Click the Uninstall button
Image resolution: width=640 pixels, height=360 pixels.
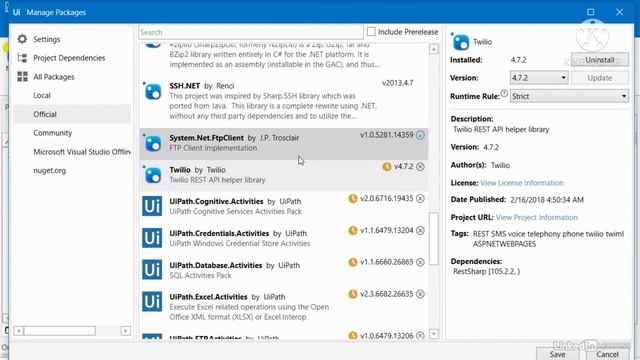(600, 60)
